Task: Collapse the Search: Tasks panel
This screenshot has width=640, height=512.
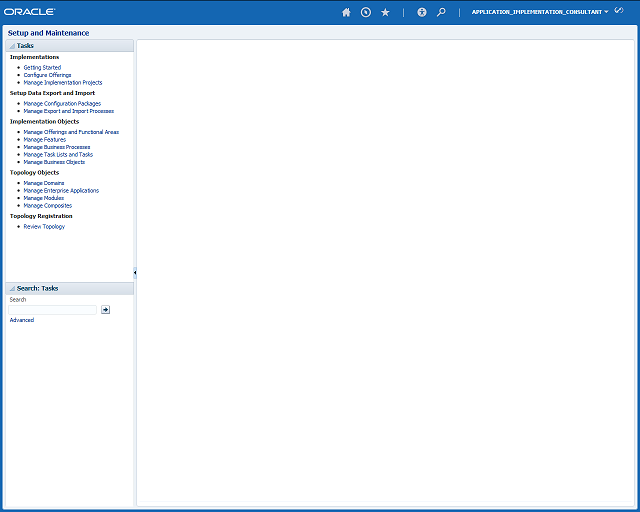Action: pos(12,288)
